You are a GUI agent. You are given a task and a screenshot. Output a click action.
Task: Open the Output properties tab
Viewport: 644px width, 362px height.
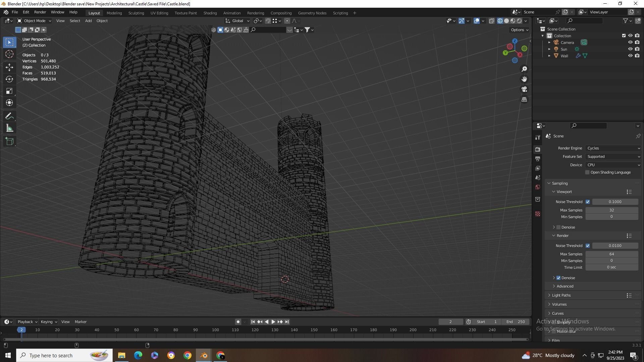pos(538,159)
